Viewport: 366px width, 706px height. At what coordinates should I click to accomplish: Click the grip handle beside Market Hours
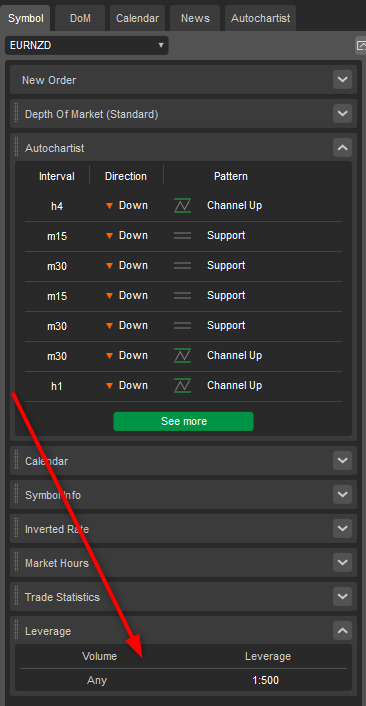[17, 563]
